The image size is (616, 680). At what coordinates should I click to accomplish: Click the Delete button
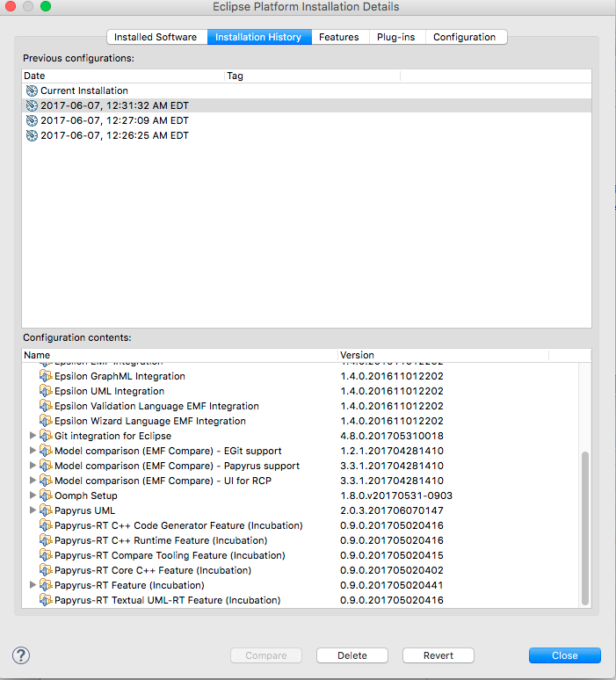[351, 655]
